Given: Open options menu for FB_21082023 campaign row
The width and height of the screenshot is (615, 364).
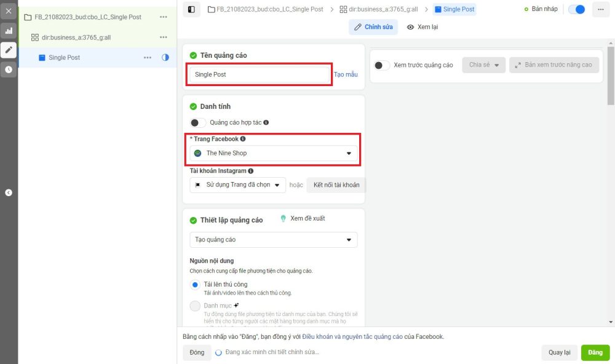Looking at the screenshot, I should (164, 17).
